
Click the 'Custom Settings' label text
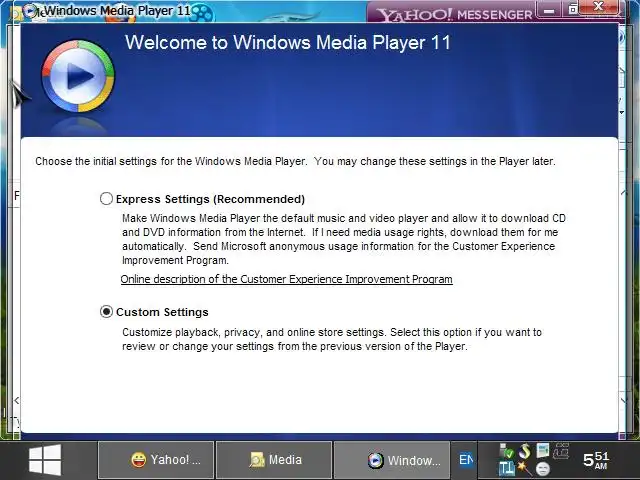(x=162, y=312)
